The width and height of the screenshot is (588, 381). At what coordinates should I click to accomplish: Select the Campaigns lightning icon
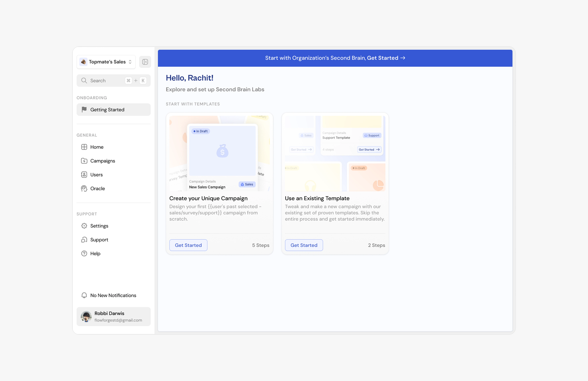point(84,161)
